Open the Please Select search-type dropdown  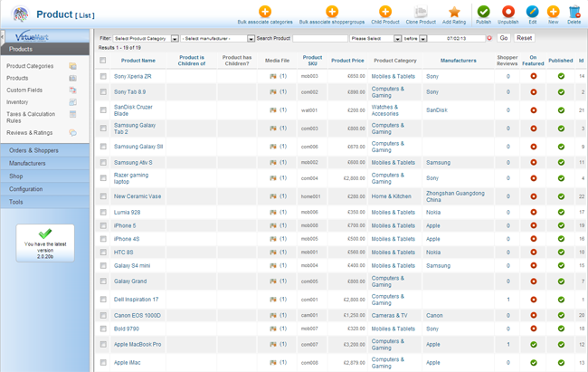[x=375, y=39]
